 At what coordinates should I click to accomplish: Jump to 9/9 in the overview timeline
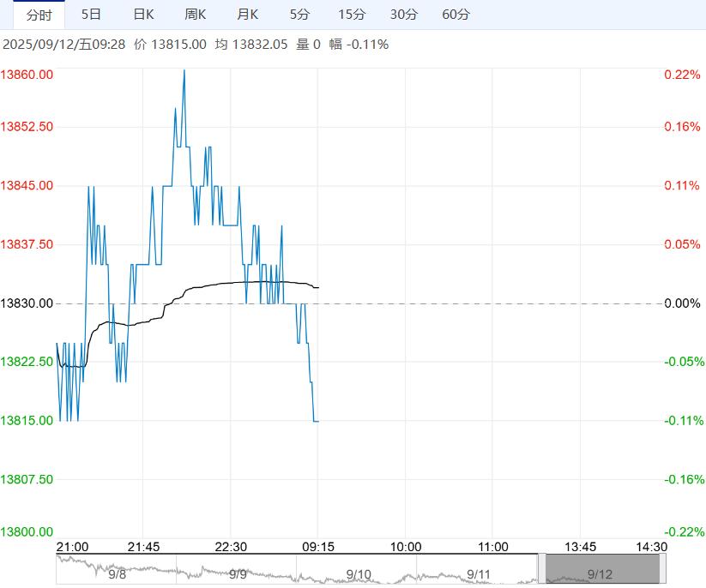pyautogui.click(x=238, y=574)
